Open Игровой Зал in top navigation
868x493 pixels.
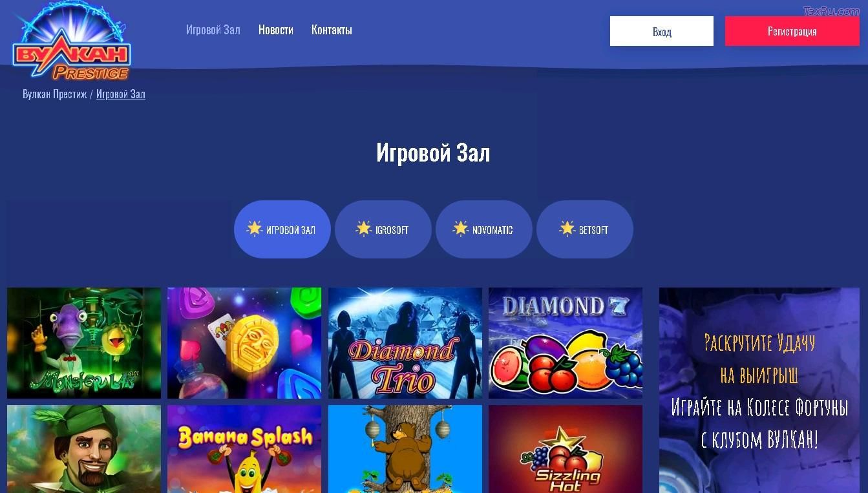tap(213, 30)
